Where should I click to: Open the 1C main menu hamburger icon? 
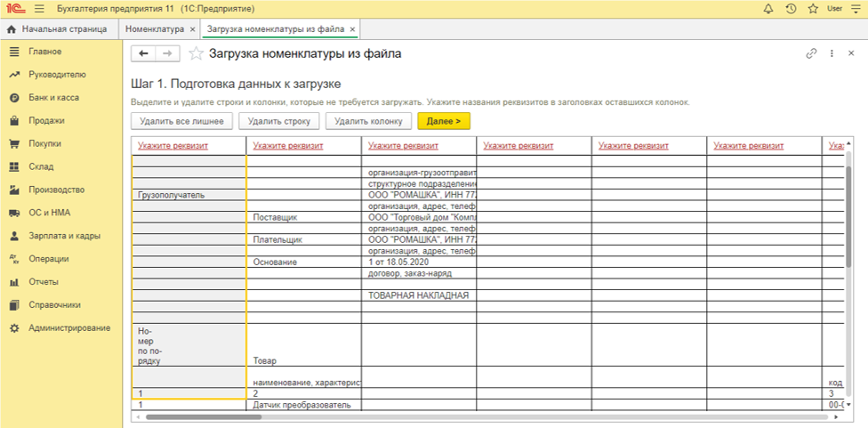pos(39,9)
